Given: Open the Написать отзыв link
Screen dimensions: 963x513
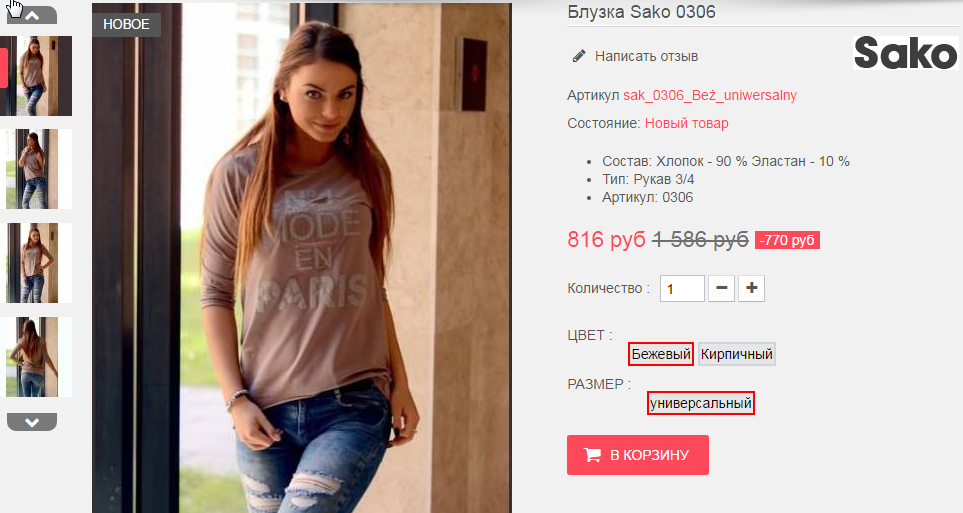Looking at the screenshot, I should pyautogui.click(x=646, y=57).
